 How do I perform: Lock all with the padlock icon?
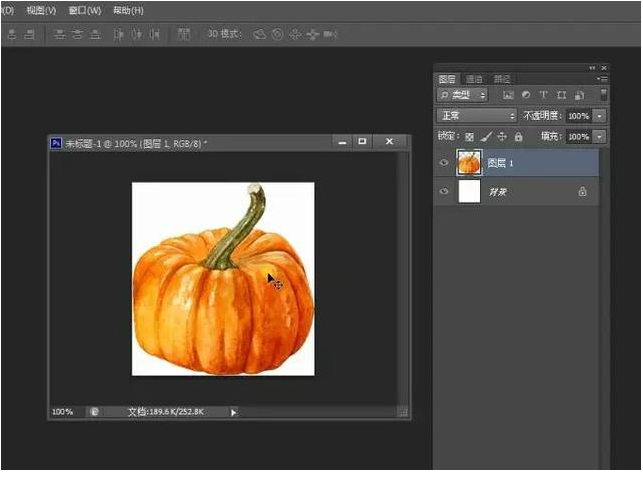click(x=518, y=137)
